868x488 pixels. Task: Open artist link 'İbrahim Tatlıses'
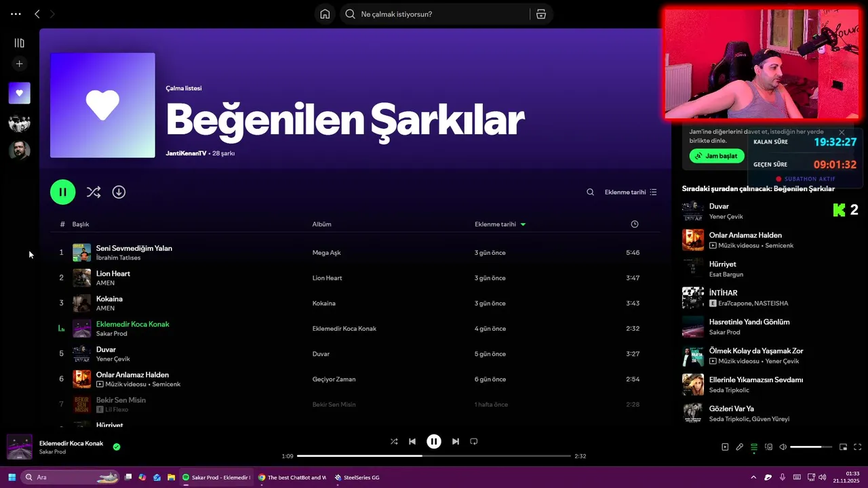coord(119,258)
